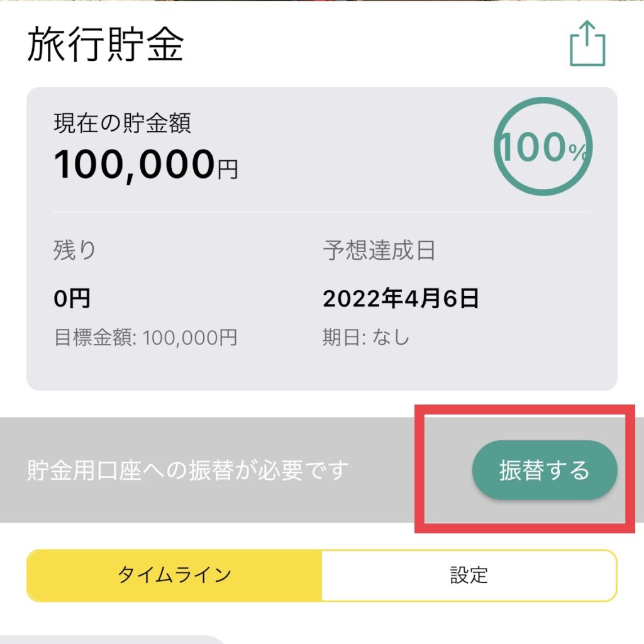Click the 期日: なし text
Image resolution: width=644 pixels, height=644 pixels.
(x=366, y=338)
